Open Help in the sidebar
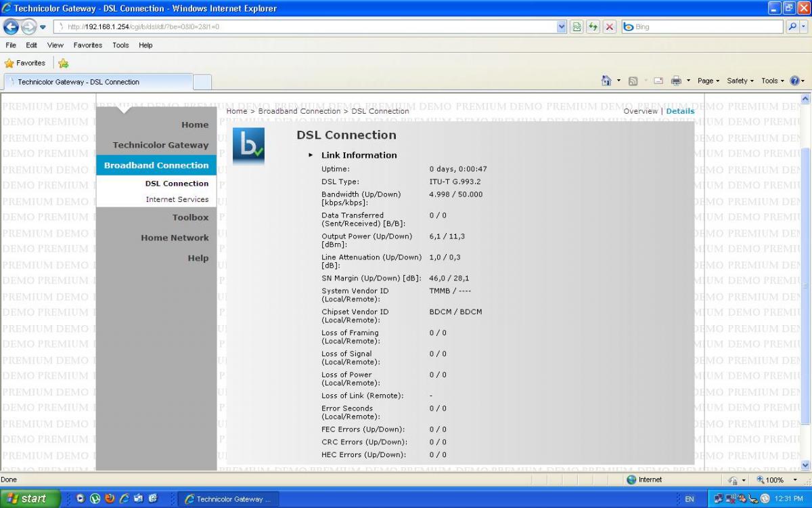812x508 pixels. (198, 258)
